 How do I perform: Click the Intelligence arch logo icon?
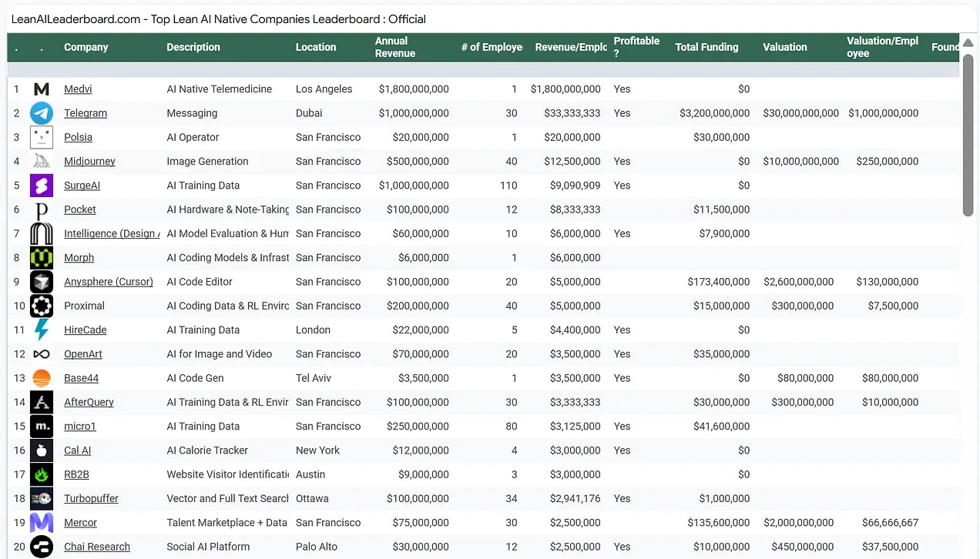[x=42, y=233]
